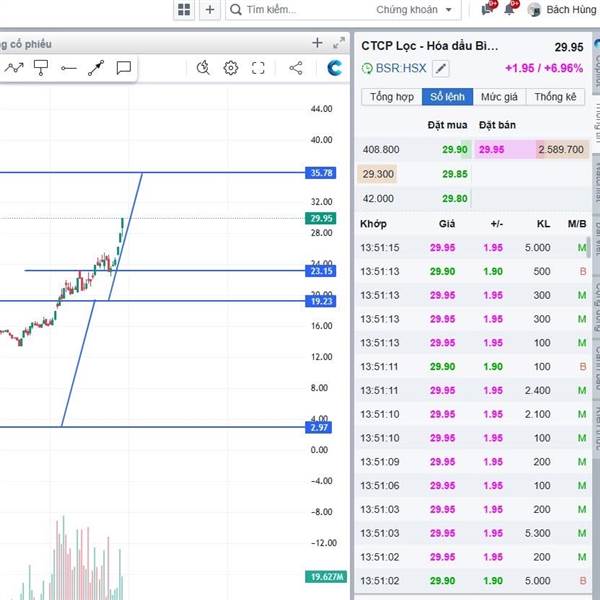Open the chart replay zoom icon
This screenshot has height=600, width=600.
click(x=203, y=68)
